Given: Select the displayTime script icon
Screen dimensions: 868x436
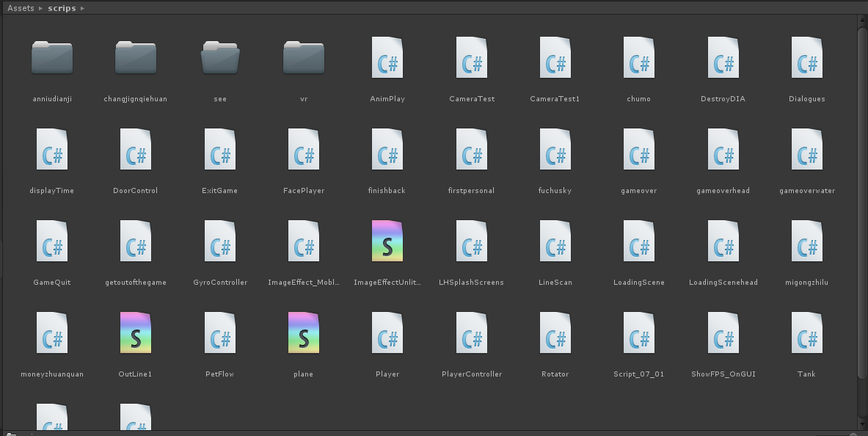Looking at the screenshot, I should click(x=52, y=150).
